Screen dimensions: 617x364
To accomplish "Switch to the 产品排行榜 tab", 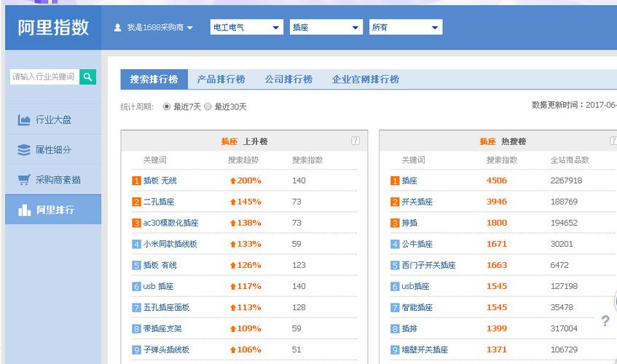I will pos(221,79).
